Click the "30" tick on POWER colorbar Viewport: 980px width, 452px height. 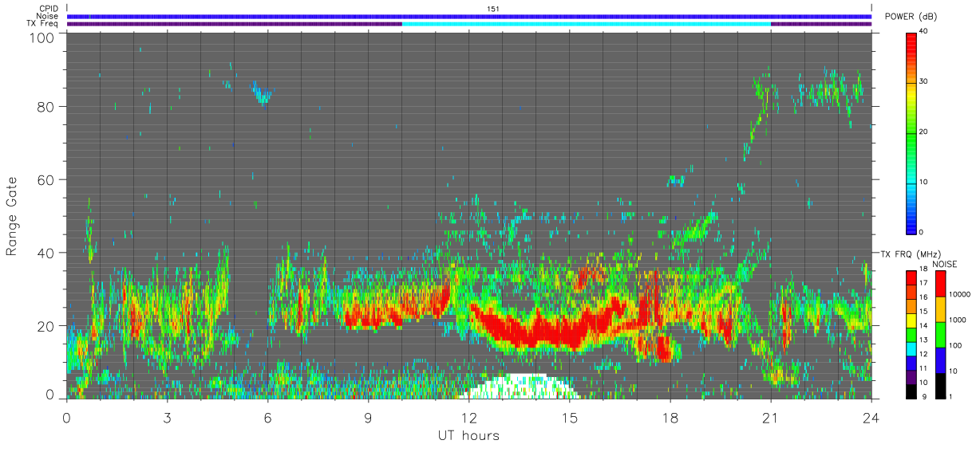click(x=924, y=81)
